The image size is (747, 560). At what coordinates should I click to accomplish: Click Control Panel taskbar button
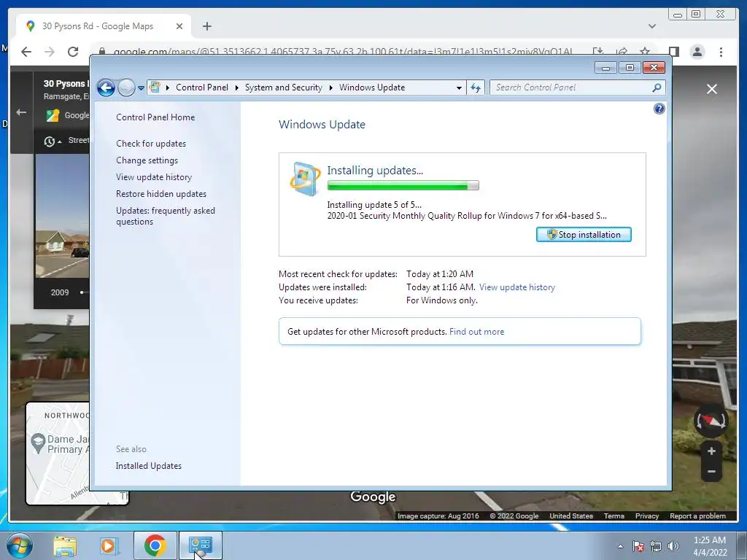[200, 545]
